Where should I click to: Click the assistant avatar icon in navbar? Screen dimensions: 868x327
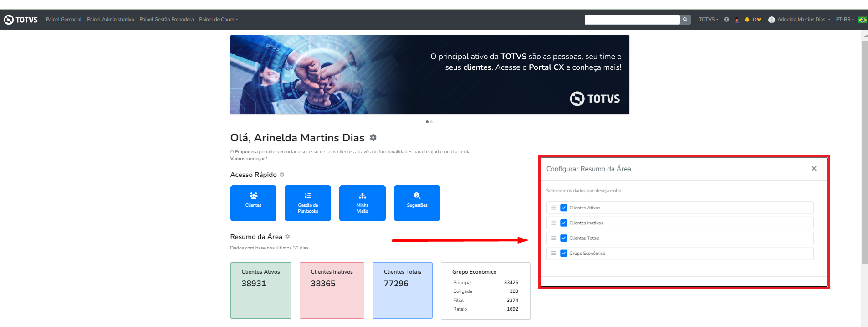(737, 20)
